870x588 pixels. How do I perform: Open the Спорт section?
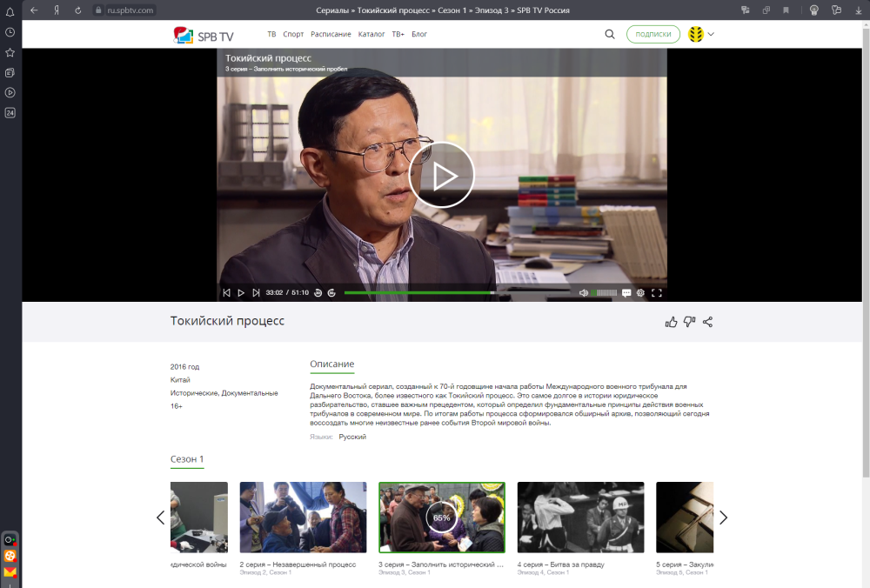(293, 34)
